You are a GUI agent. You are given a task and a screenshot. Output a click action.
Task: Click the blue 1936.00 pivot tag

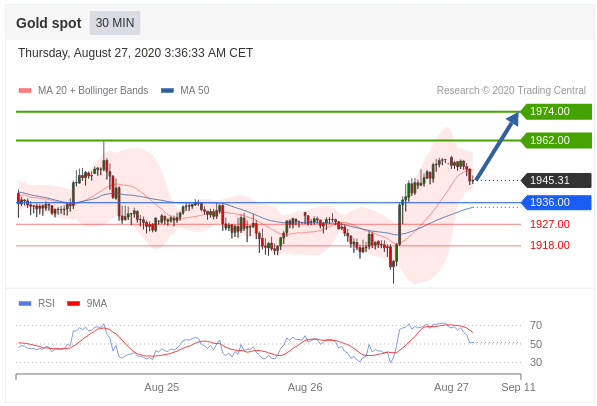(556, 202)
